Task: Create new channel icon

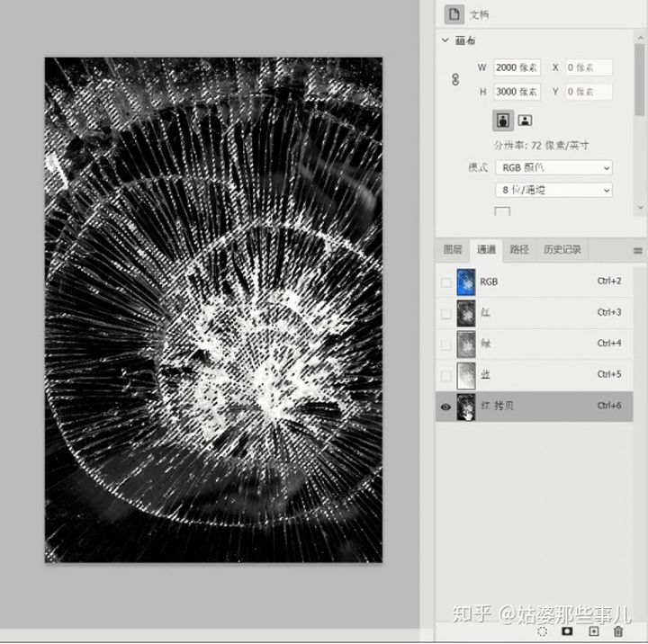Action: pos(593,631)
